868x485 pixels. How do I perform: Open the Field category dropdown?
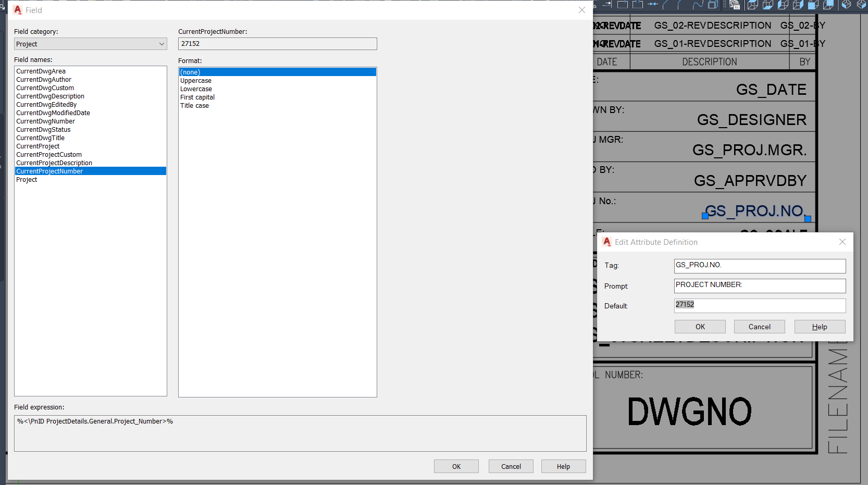tap(90, 44)
